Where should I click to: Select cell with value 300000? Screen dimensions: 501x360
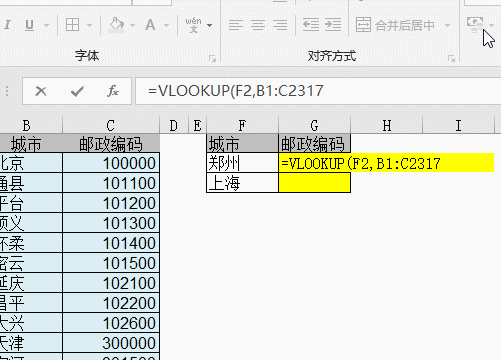[x=111, y=343]
